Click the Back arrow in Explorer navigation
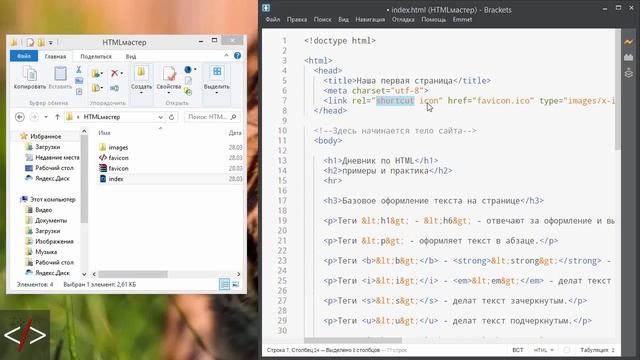 pyautogui.click(x=20, y=117)
